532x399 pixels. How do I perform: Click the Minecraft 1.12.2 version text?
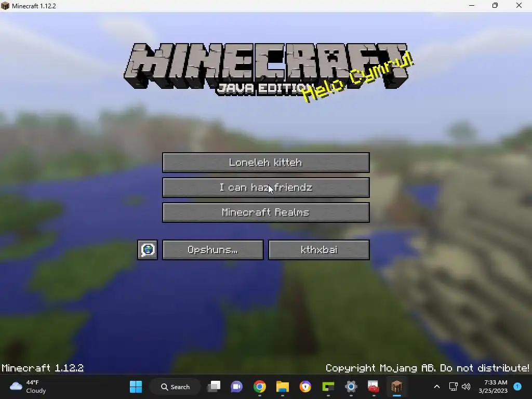[43, 368]
